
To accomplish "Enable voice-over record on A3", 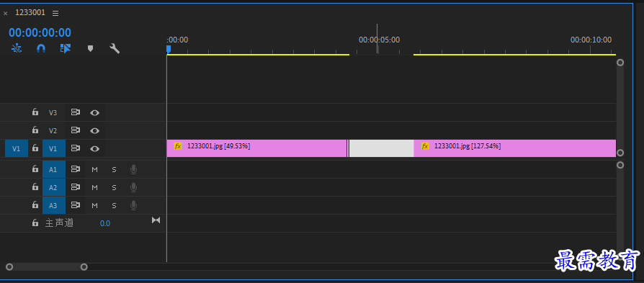I will pyautogui.click(x=133, y=205).
